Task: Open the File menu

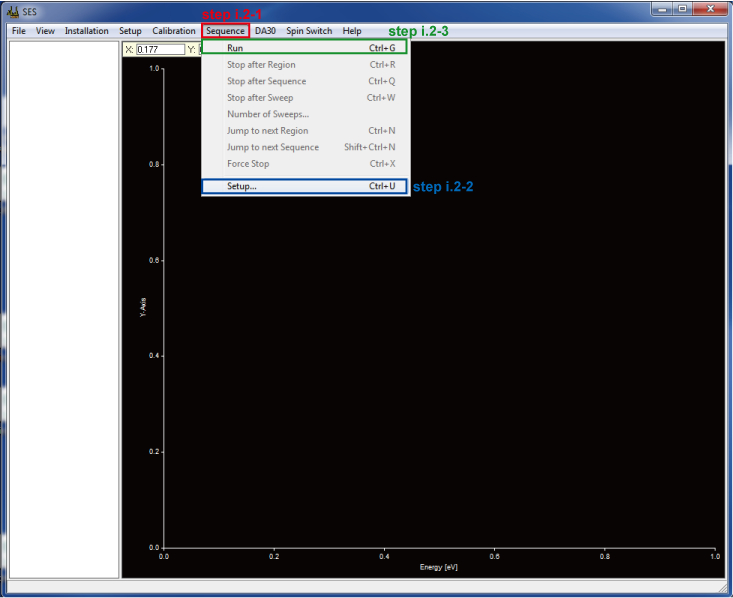Action: (18, 31)
